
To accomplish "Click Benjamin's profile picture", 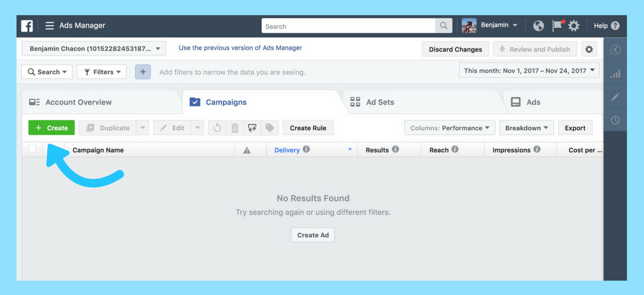I will pyautogui.click(x=469, y=26).
